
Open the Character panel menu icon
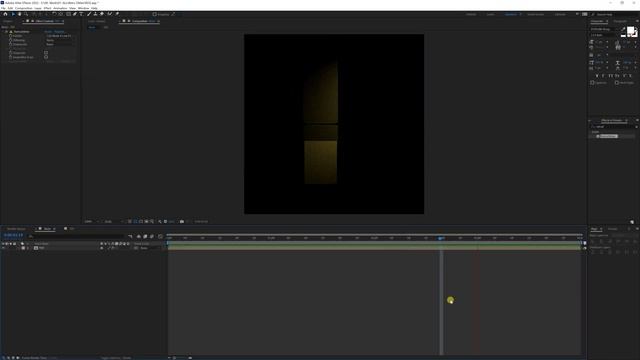637,21
